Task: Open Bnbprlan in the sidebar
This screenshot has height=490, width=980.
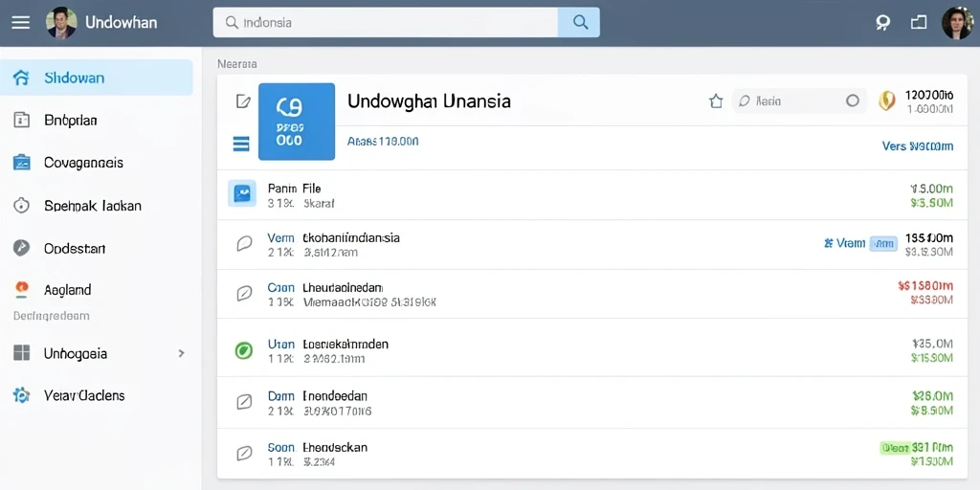Action: [x=97, y=120]
